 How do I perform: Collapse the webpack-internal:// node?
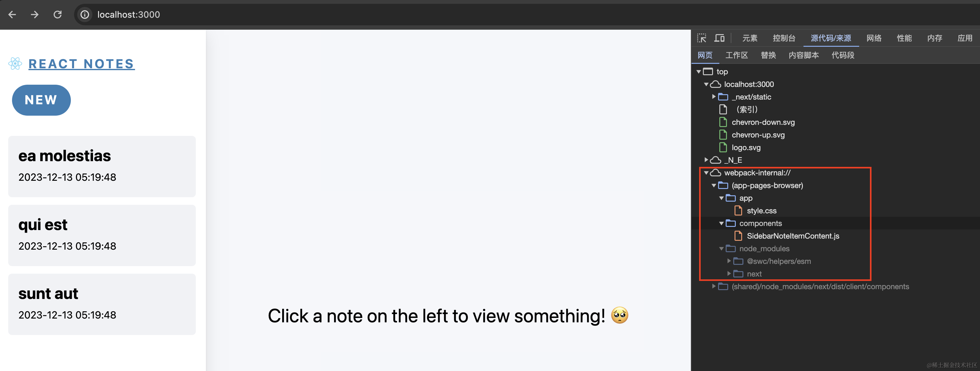click(x=706, y=173)
